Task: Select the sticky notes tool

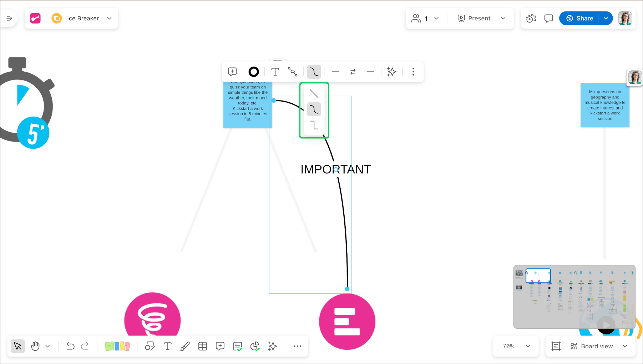Action: pyautogui.click(x=117, y=346)
